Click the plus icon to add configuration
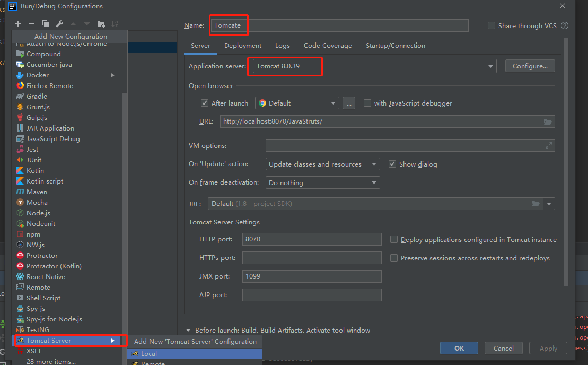This screenshot has width=588, height=365. click(x=18, y=24)
